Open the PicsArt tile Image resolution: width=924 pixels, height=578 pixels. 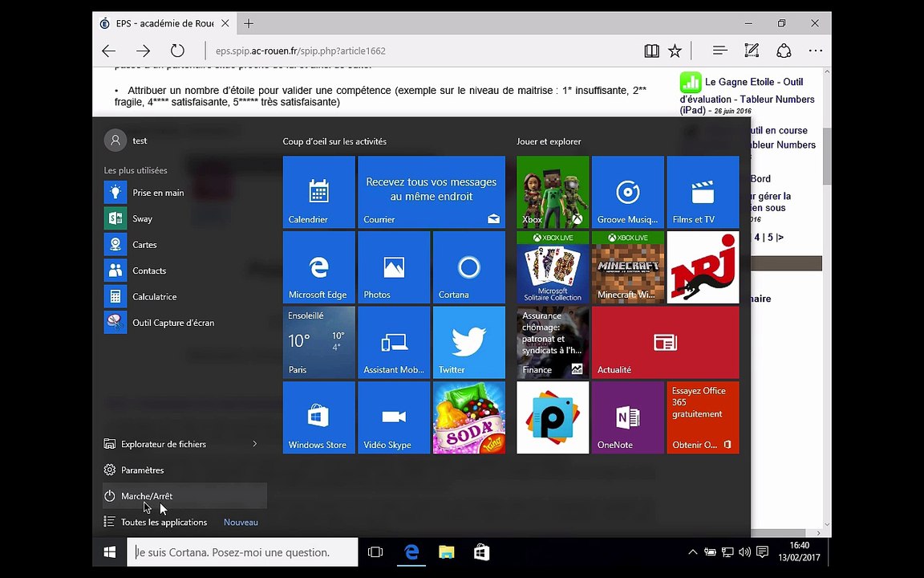[x=553, y=417]
